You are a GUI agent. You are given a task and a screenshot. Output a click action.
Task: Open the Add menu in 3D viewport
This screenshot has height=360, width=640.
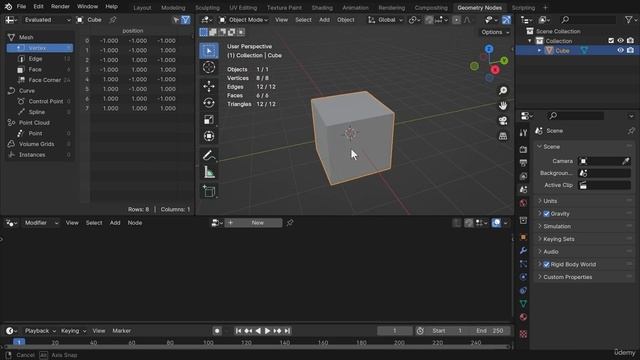(x=324, y=20)
